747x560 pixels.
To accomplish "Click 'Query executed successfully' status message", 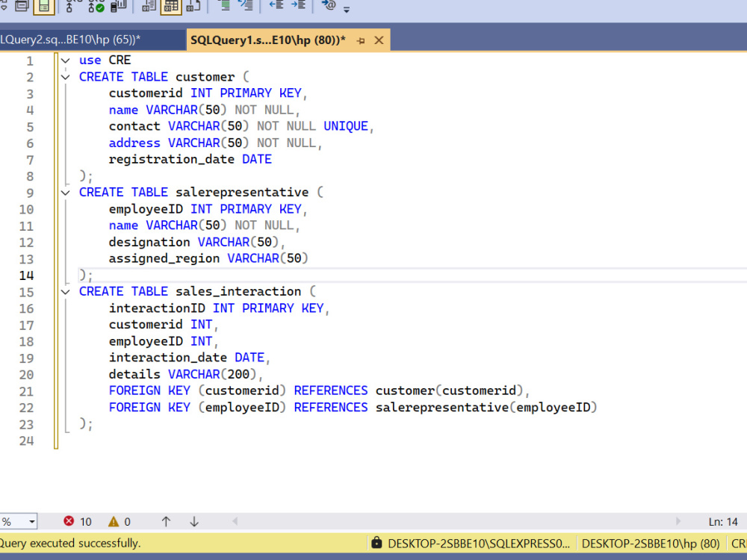I will click(x=70, y=544).
